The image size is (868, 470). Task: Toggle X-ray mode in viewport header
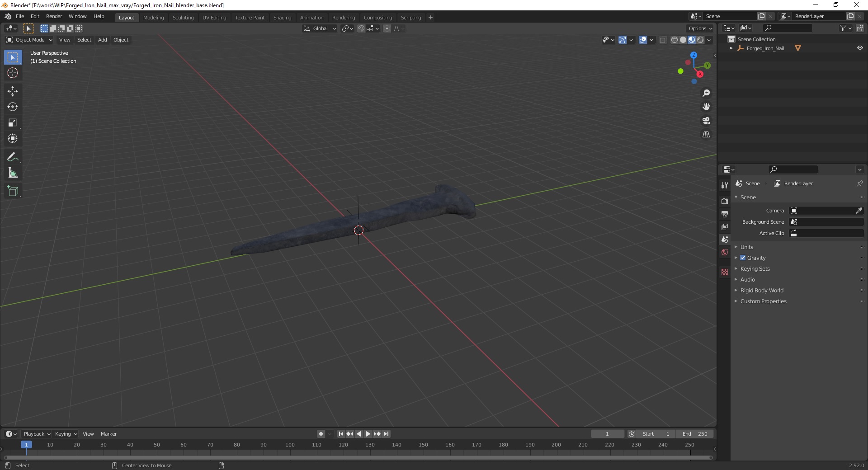pos(663,40)
